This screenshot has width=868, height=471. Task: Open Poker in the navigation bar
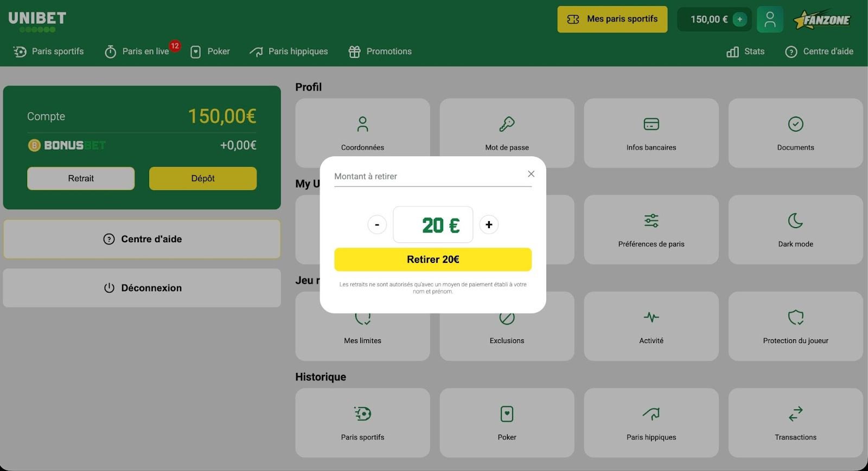[210, 51]
